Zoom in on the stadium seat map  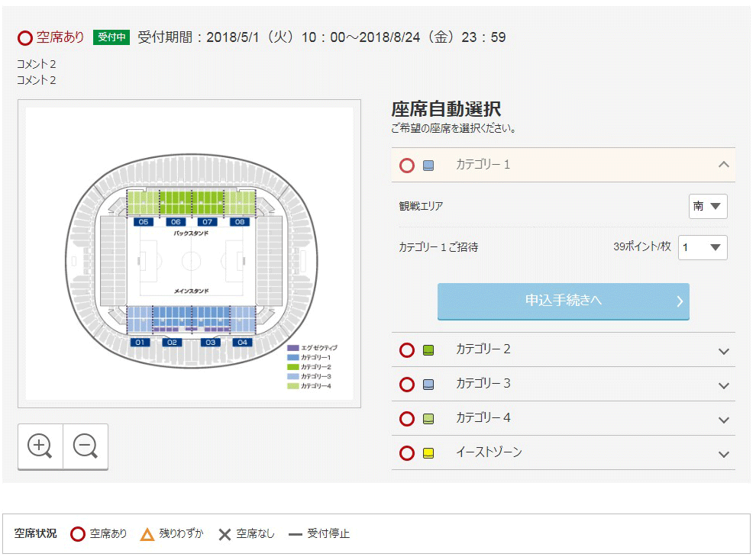click(40, 446)
